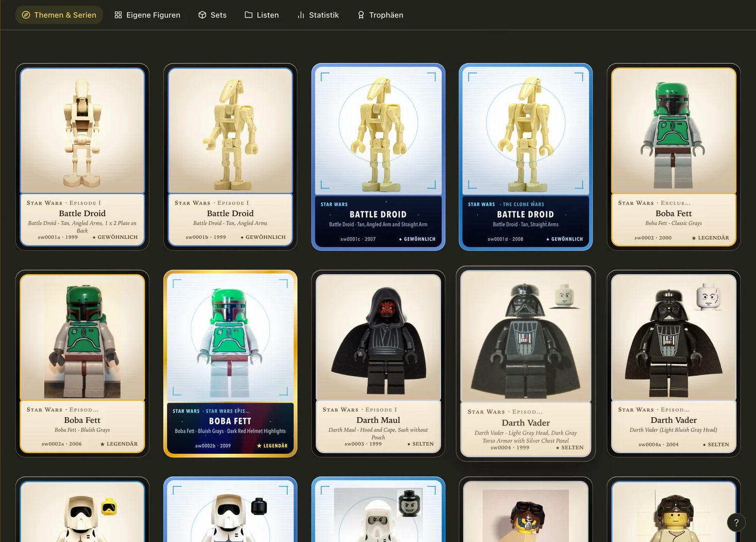This screenshot has width=756, height=542.
Task: Click the 'sw0002a · 2006' label
Action: 62,444
